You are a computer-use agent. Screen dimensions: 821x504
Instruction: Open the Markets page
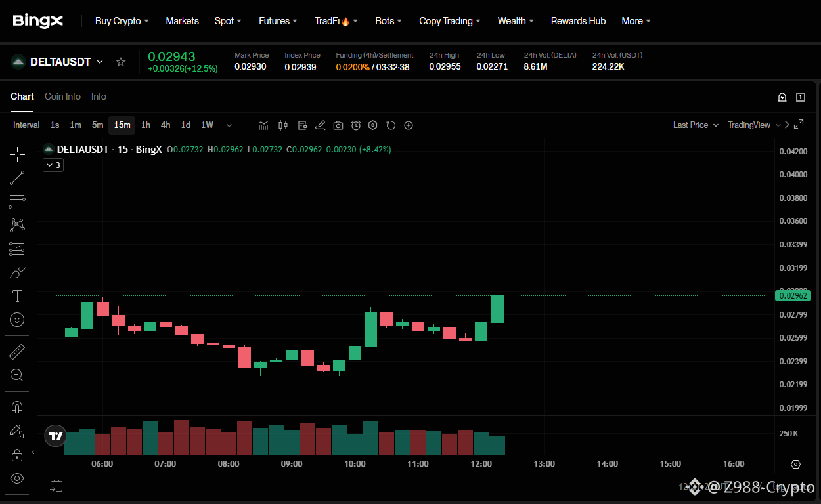pyautogui.click(x=182, y=21)
